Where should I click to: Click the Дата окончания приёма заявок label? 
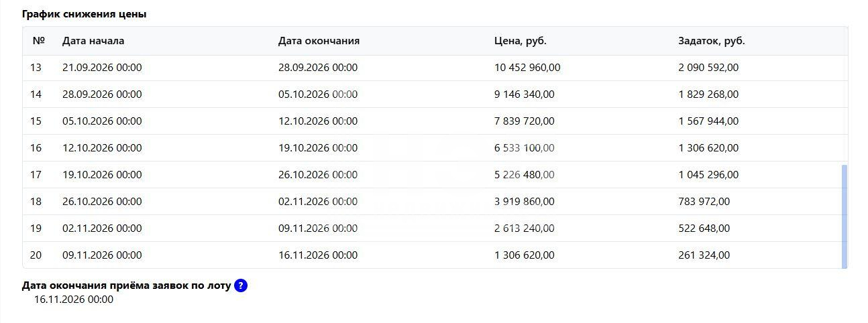(126, 285)
